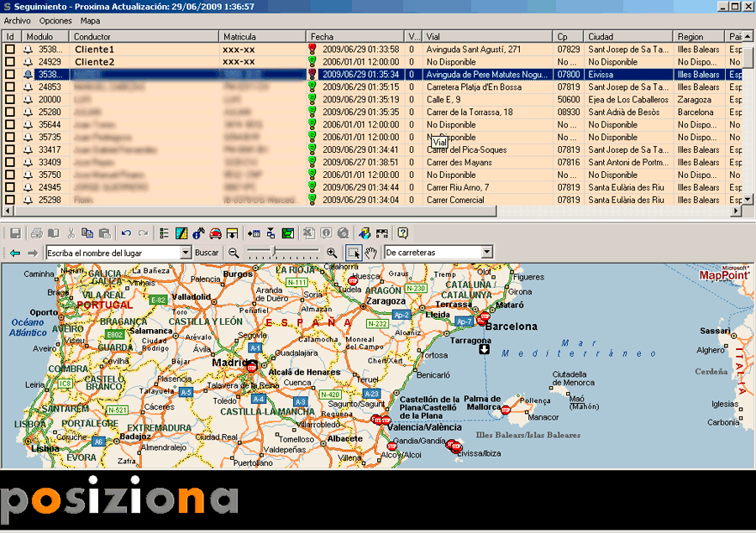Check the box for module 24945 row
Image resolution: width=756 pixels, height=533 pixels.
pyautogui.click(x=9, y=187)
